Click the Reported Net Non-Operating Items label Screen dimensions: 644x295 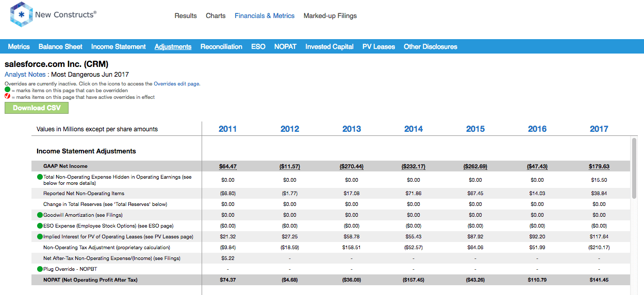click(84, 194)
